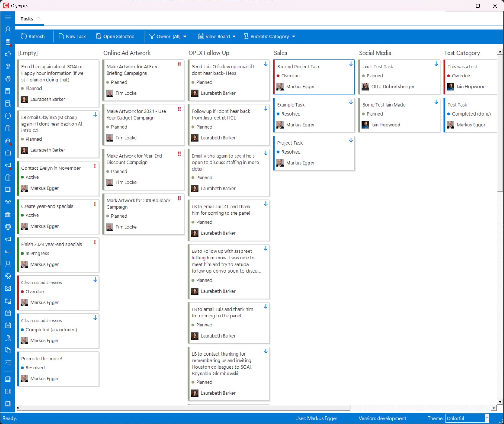
Task: Select the Mark Artwork for 2019Rollback Campaign card
Action: pyautogui.click(x=143, y=214)
